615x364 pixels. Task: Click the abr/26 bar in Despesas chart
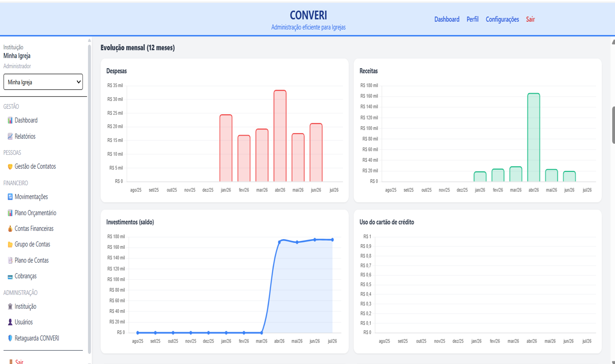280,136
